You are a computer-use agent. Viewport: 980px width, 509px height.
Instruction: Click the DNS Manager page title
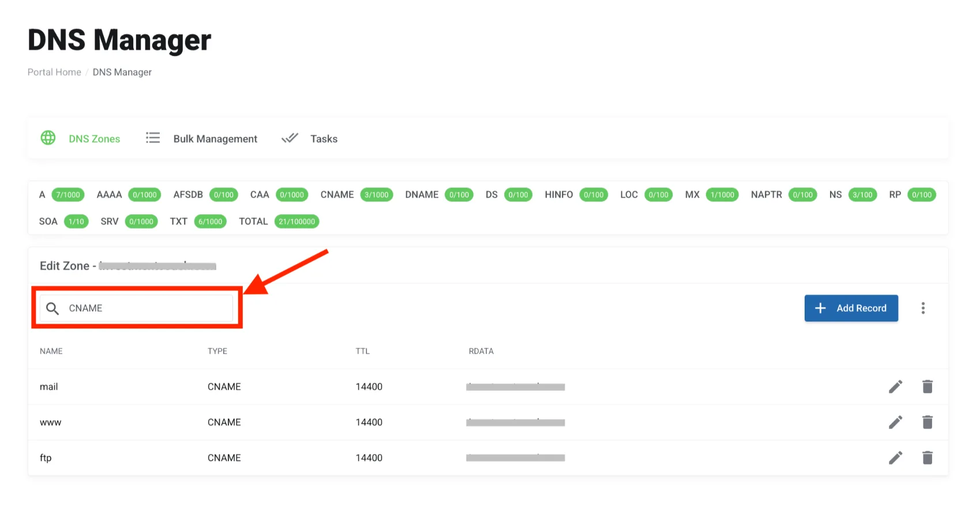119,40
